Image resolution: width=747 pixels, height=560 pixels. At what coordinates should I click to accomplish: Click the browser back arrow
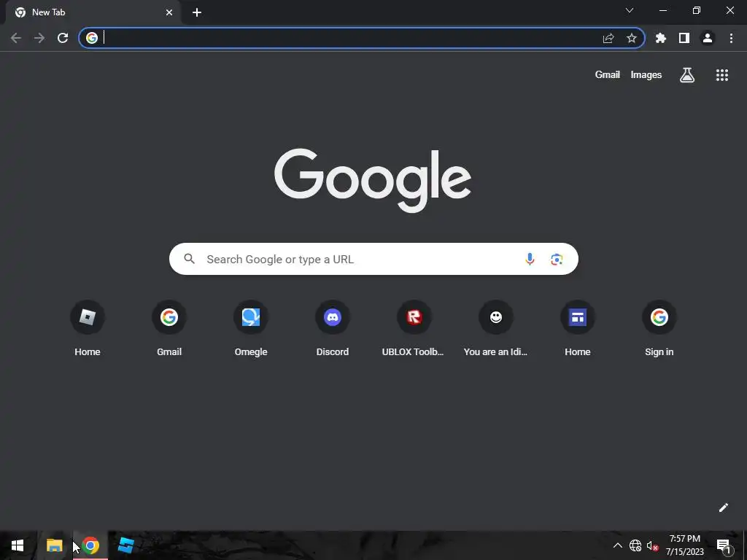point(16,38)
